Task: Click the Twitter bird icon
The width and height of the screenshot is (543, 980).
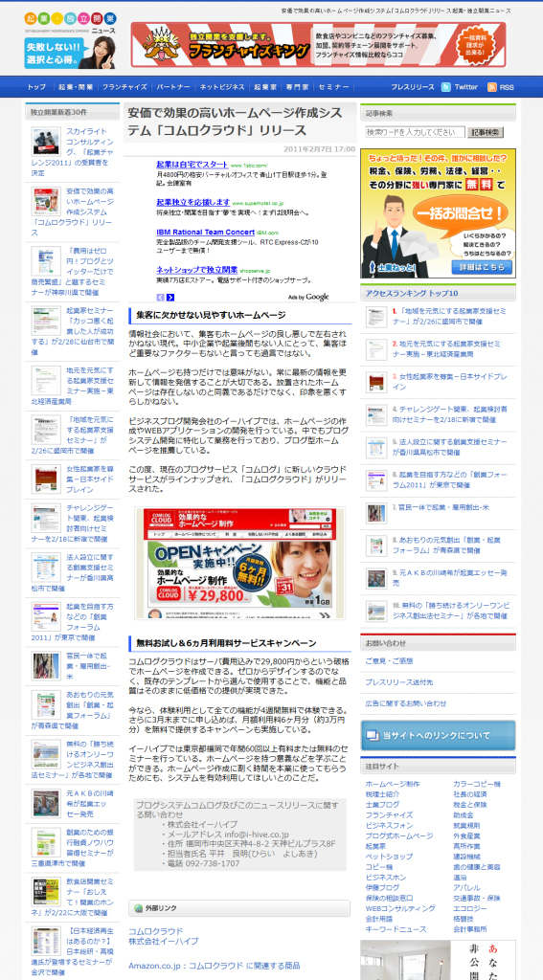Action: pyautogui.click(x=446, y=87)
